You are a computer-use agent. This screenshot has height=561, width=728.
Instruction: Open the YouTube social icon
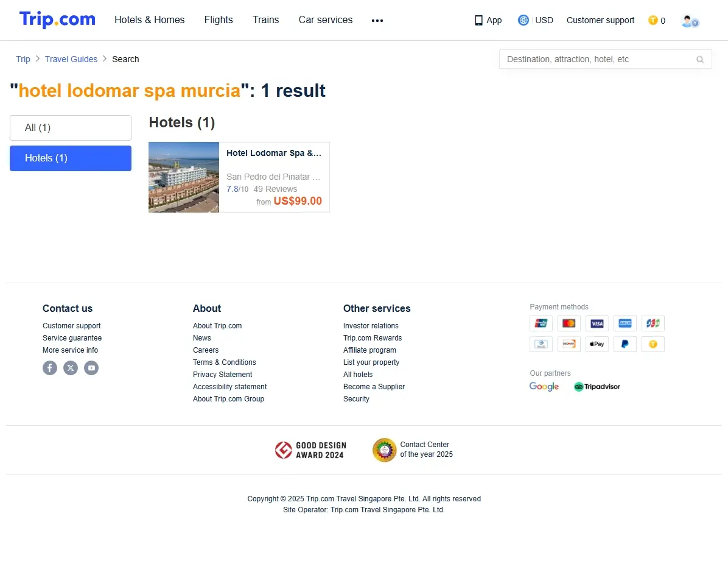(91, 368)
